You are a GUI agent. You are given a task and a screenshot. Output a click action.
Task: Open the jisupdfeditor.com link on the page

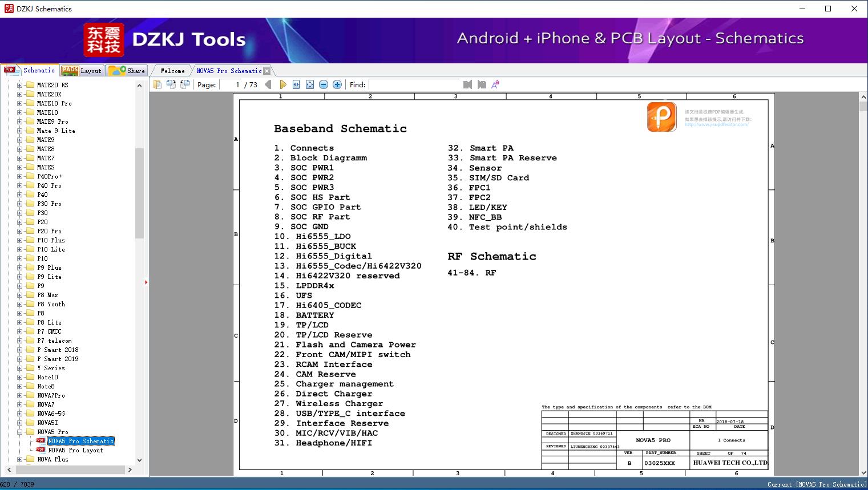tap(716, 124)
